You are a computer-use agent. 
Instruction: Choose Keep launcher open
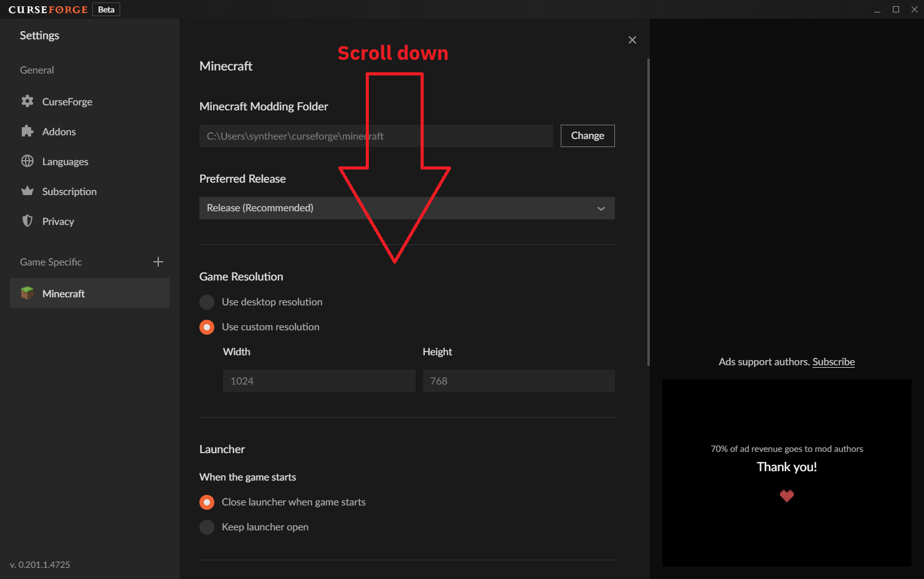coord(206,527)
